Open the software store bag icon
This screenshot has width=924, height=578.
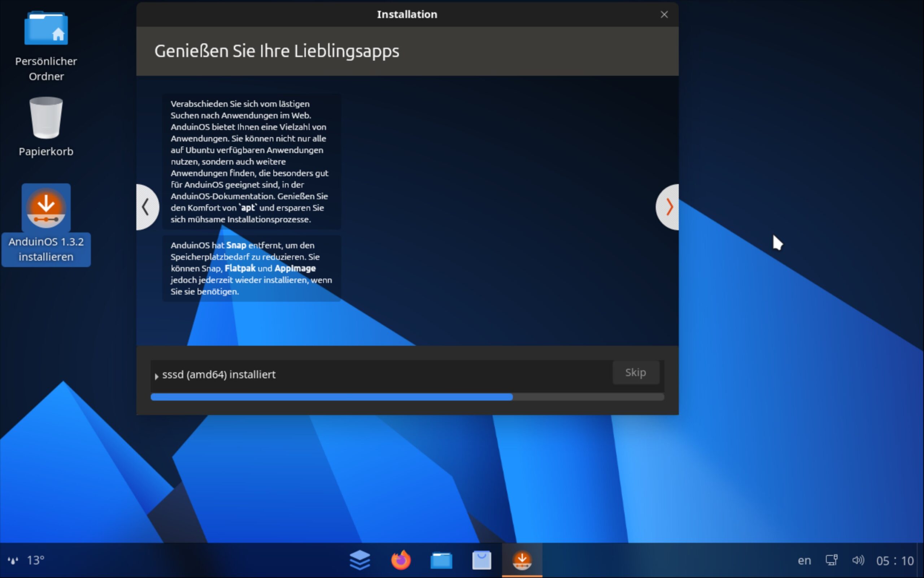click(x=481, y=560)
